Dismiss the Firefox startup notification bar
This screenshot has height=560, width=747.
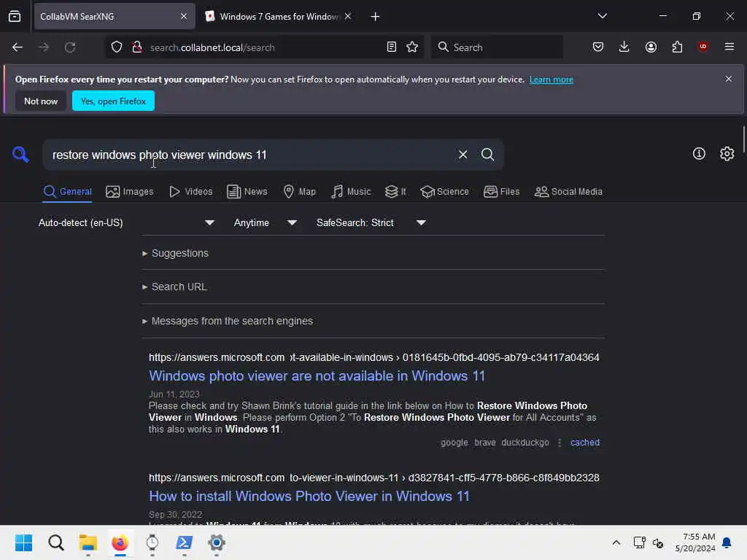point(728,79)
